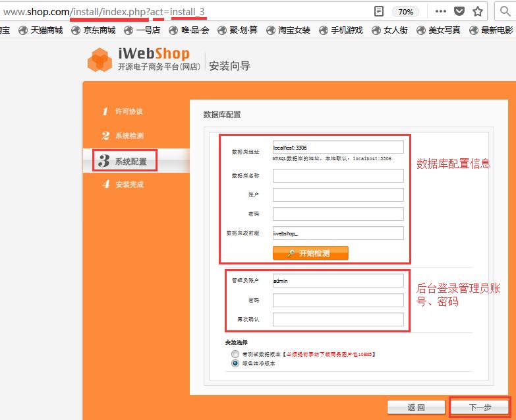Click the search magnifier icon
This screenshot has height=420, width=516.
click(x=505, y=11)
